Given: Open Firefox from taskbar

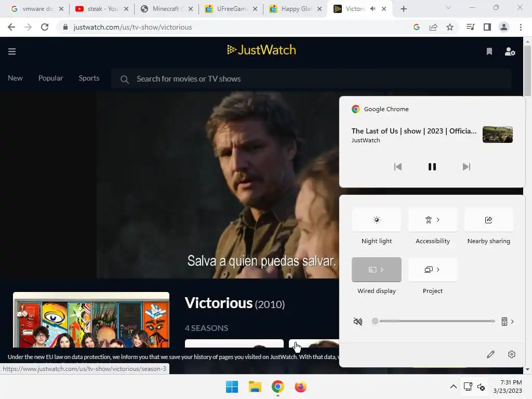Looking at the screenshot, I should [x=301, y=387].
